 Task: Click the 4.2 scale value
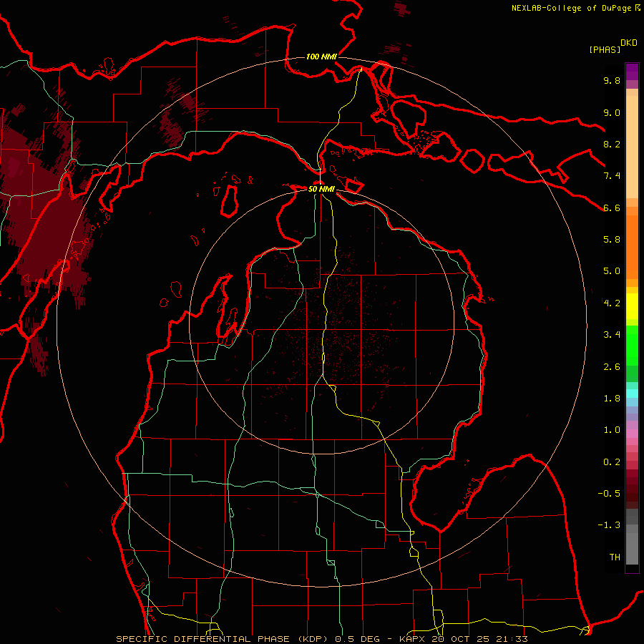click(x=612, y=303)
